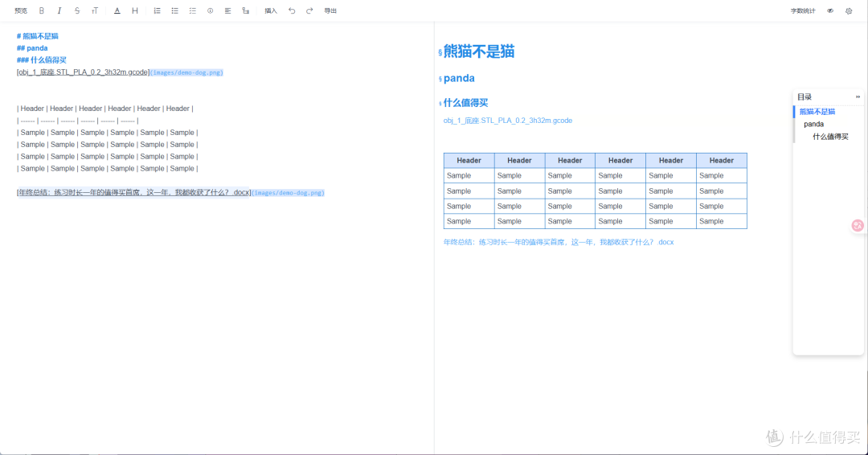Viewport: 868px width, 455px height.
Task: Open the 年终总结 docx preview link
Action: point(559,242)
